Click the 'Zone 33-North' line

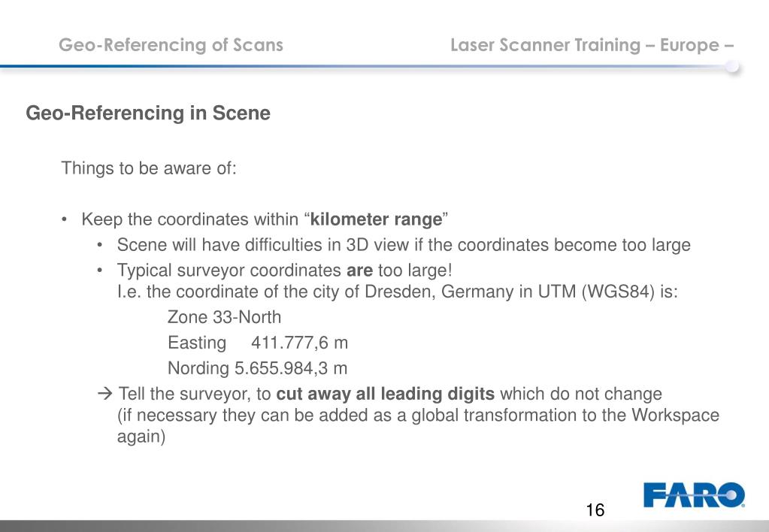click(x=224, y=317)
